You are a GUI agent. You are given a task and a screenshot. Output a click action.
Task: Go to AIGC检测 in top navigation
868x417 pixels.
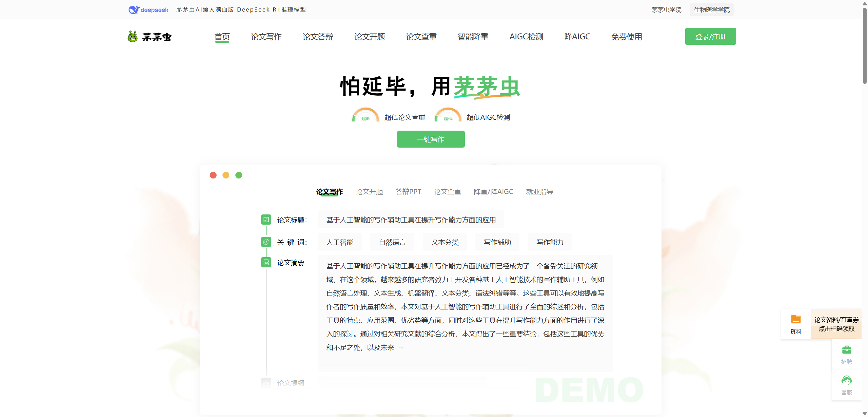click(526, 37)
